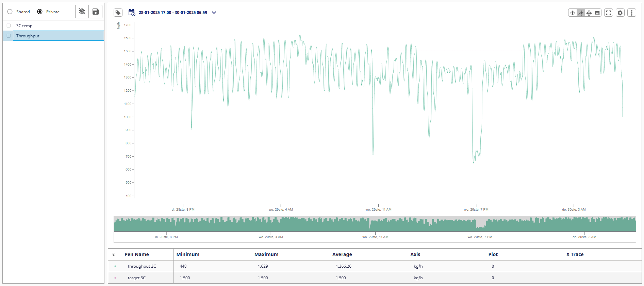
Task: Select the Shared radio button
Action: click(x=10, y=12)
